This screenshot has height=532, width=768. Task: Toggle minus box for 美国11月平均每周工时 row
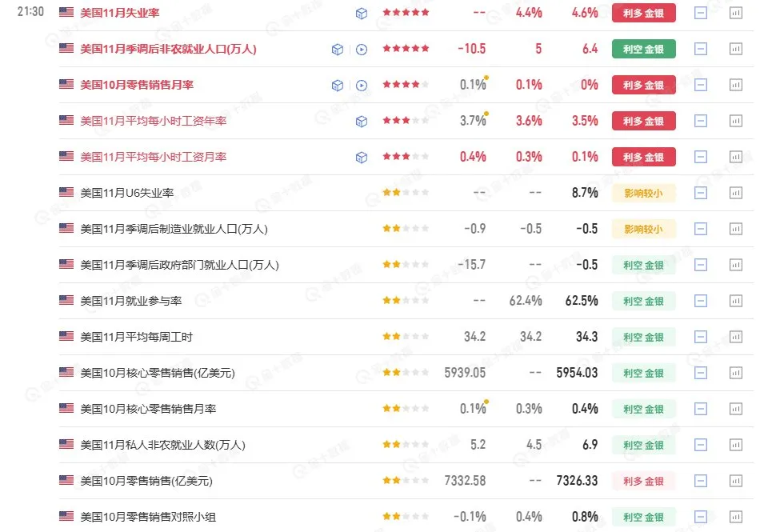click(701, 337)
